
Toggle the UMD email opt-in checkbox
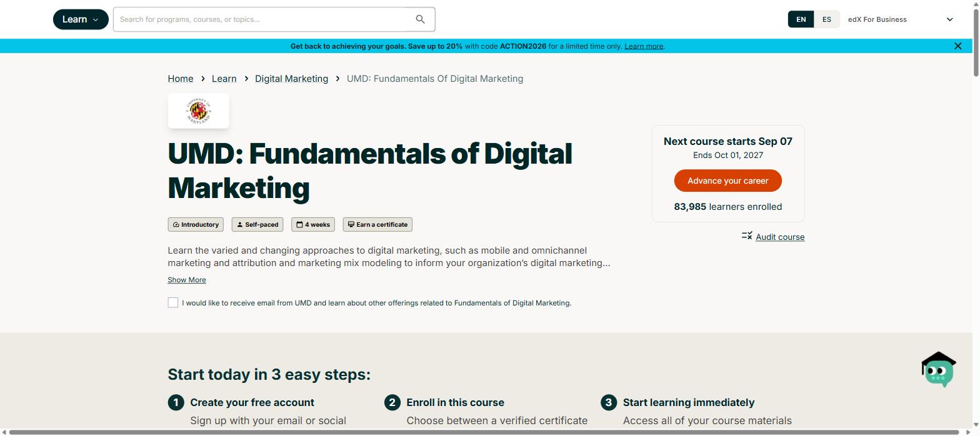(x=173, y=303)
